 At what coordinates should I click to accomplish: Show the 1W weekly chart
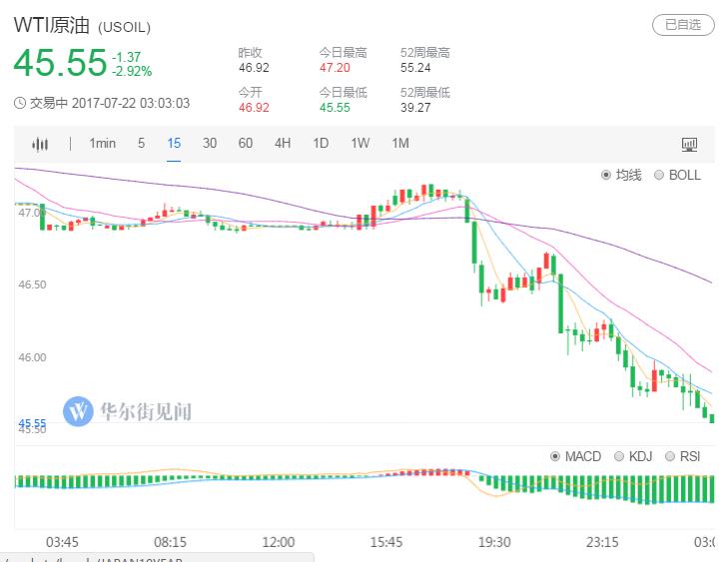[x=360, y=143]
